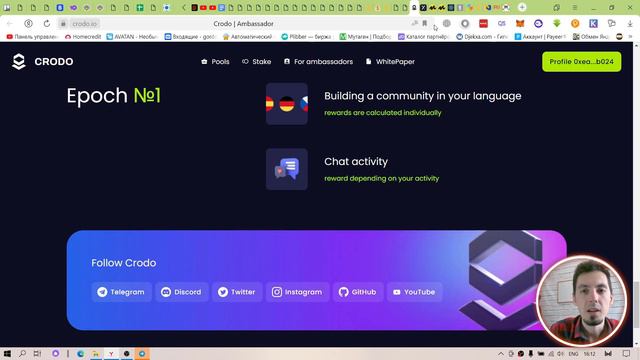Show hidden system tray icons
Viewport: 640px width, 360px height.
click(501, 354)
